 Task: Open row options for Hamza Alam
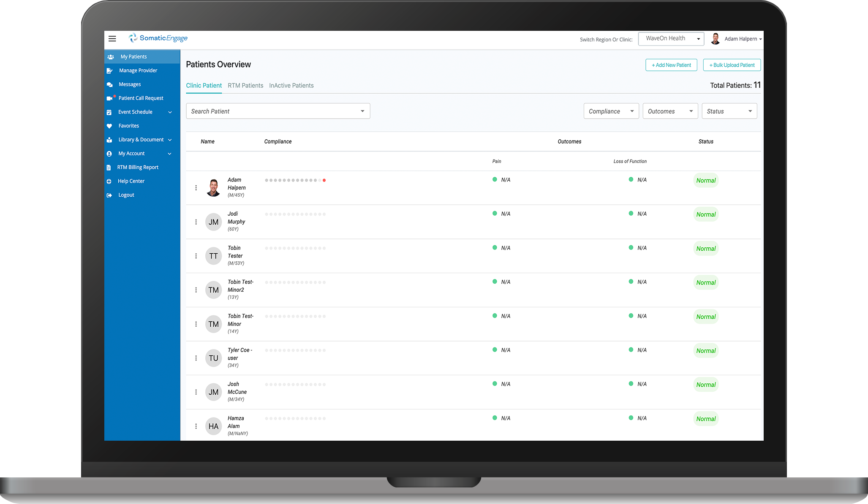pyautogui.click(x=196, y=426)
